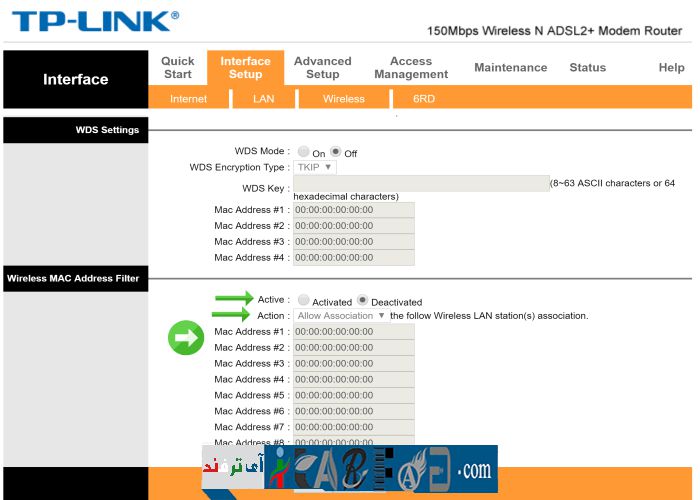Viewport: 700px width, 500px height.
Task: Expand the Allow Association action dropdown
Action: [341, 316]
